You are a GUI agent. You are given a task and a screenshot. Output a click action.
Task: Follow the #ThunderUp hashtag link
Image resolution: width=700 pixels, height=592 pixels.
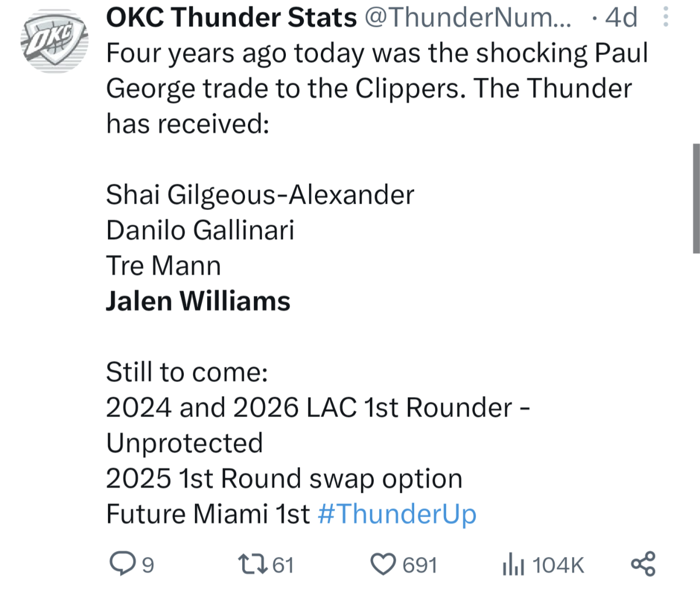(397, 514)
